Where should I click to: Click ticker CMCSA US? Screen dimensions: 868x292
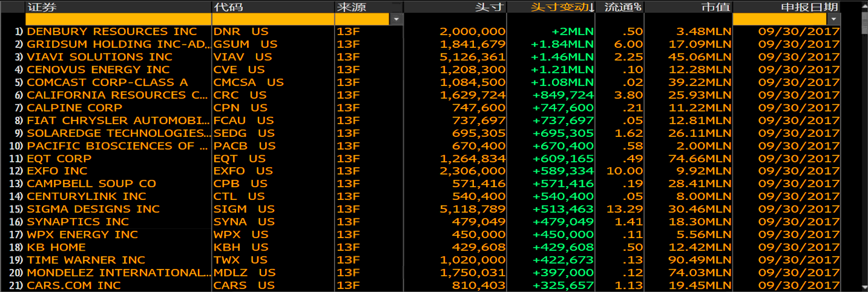(x=249, y=82)
